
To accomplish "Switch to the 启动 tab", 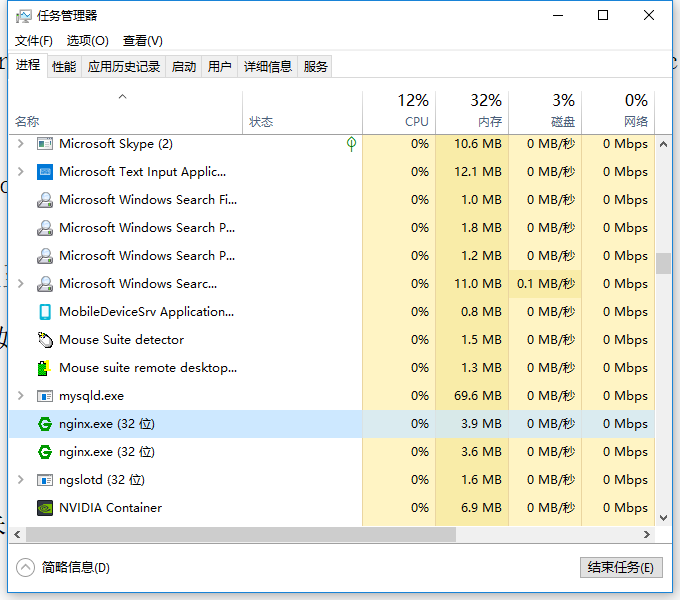I will coord(183,67).
